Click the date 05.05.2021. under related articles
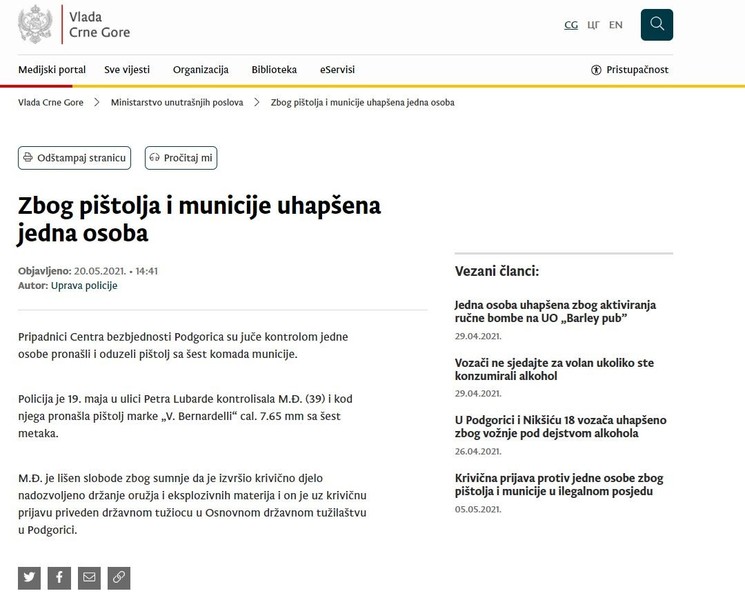This screenshot has width=745, height=600. coord(478,509)
